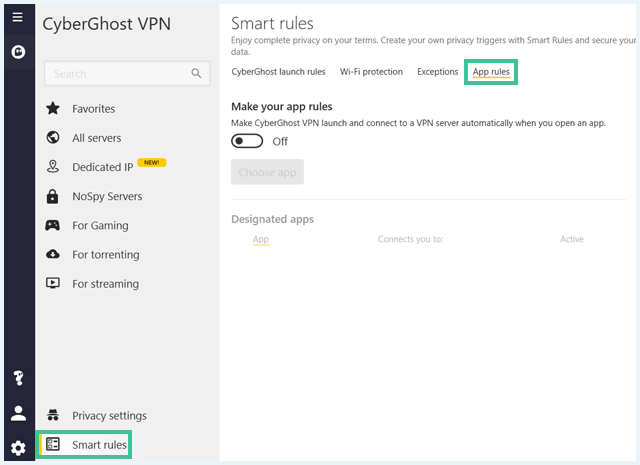Click the Choose app button
Screen dimensions: 640x465
tap(267, 172)
